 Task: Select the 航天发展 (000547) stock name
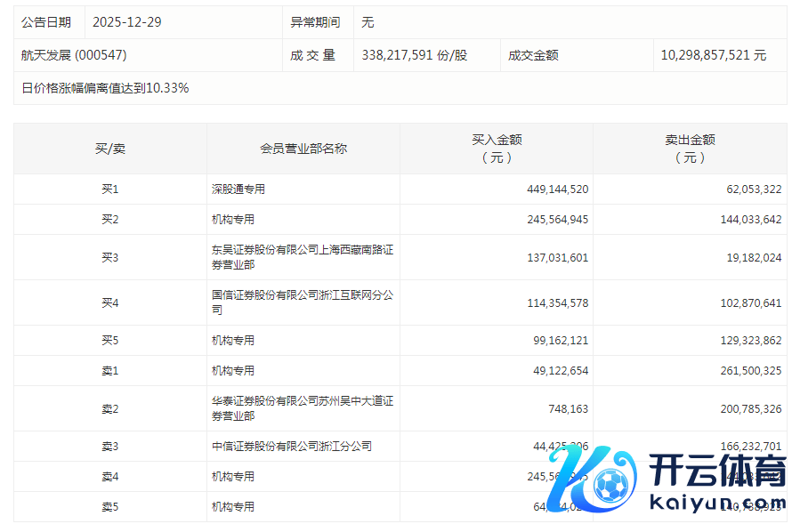(74, 55)
